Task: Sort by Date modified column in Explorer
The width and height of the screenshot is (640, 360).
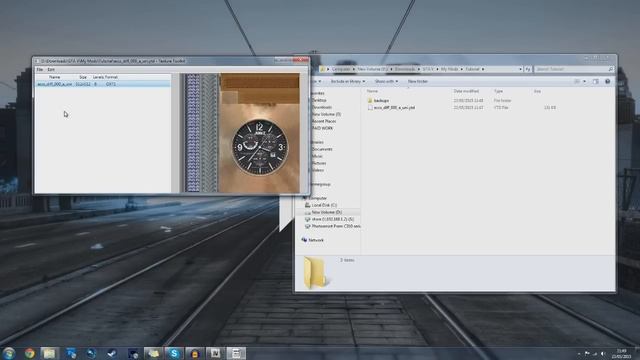Action: pyautogui.click(x=466, y=91)
